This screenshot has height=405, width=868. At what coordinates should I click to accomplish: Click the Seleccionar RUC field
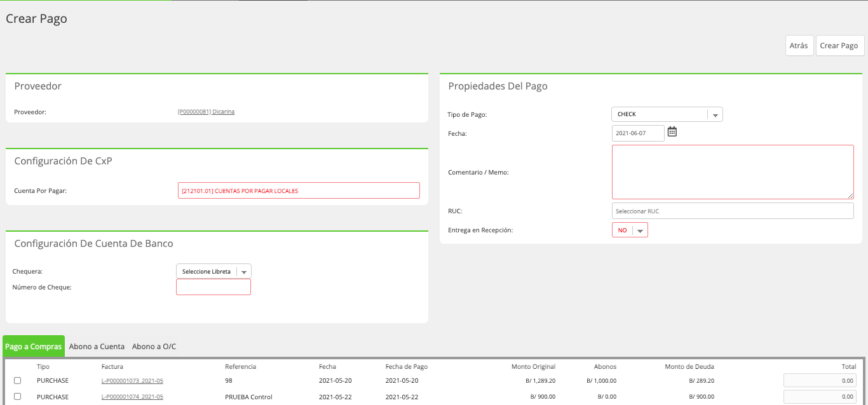tap(733, 211)
